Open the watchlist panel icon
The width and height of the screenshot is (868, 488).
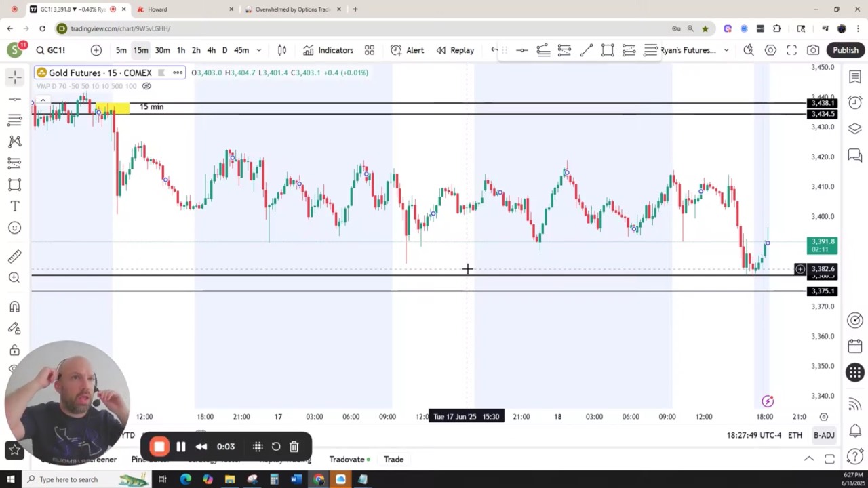[x=854, y=77]
